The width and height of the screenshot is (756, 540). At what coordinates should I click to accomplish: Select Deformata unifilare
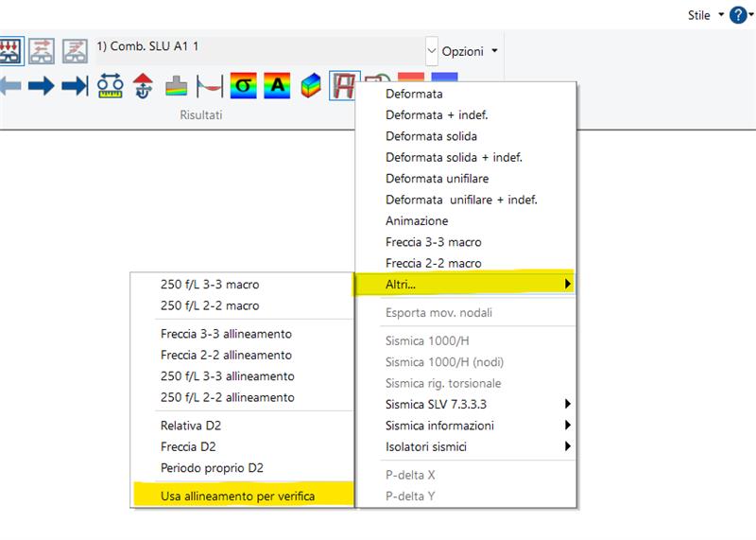coord(466,179)
